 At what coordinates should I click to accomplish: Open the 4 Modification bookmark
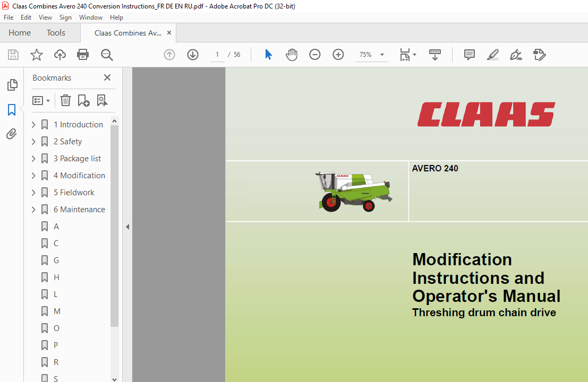[x=79, y=176]
